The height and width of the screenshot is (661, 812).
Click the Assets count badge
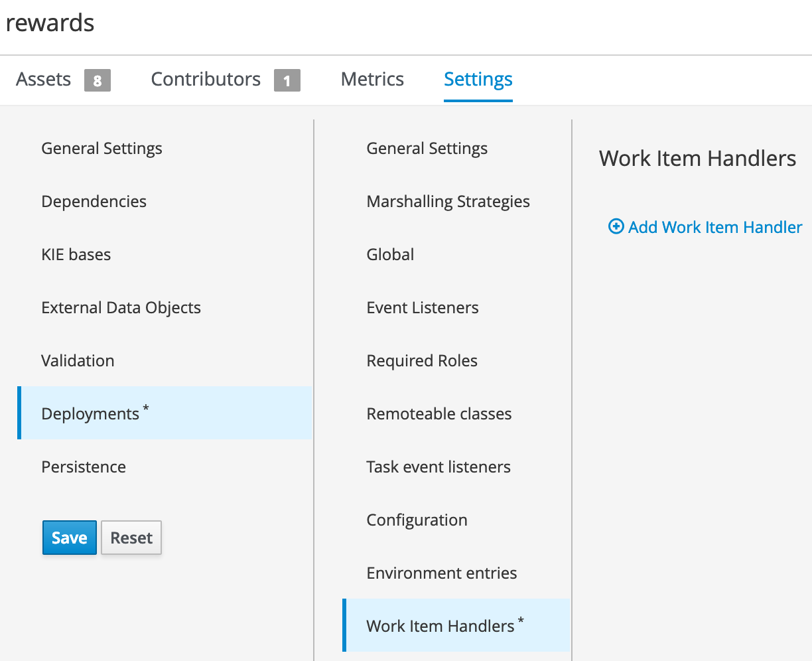point(98,80)
